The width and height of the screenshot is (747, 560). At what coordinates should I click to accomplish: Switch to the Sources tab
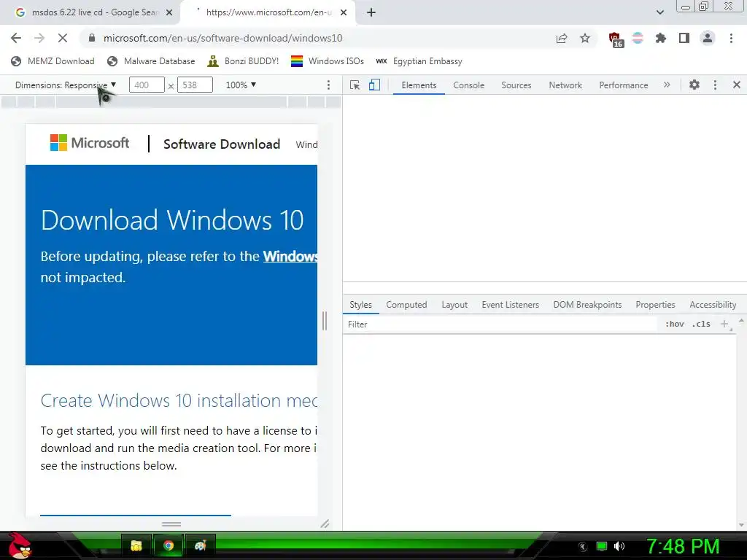516,85
